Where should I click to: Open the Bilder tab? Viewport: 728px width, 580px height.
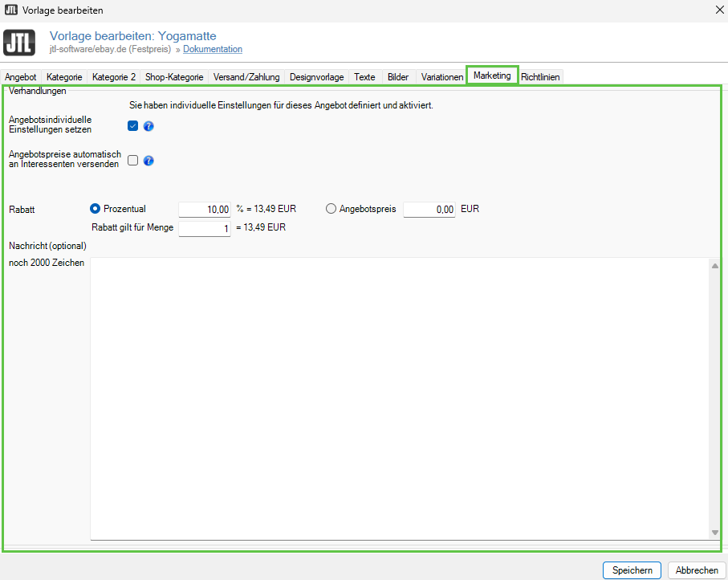tap(398, 77)
